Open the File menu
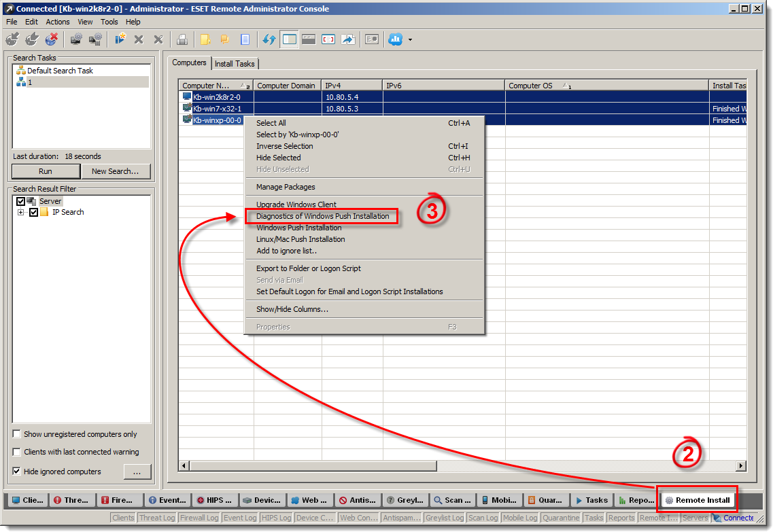The height and width of the screenshot is (532, 773). point(12,22)
